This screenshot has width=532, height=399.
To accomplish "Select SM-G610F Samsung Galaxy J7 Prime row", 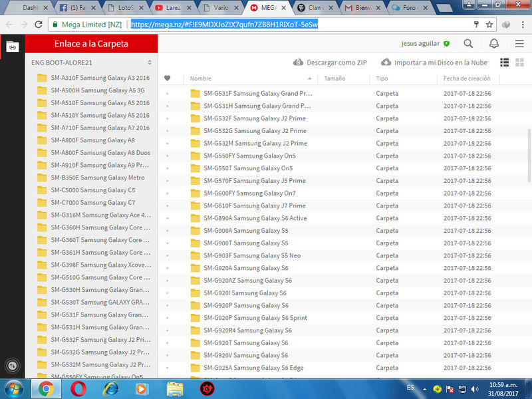I will pos(344,205).
